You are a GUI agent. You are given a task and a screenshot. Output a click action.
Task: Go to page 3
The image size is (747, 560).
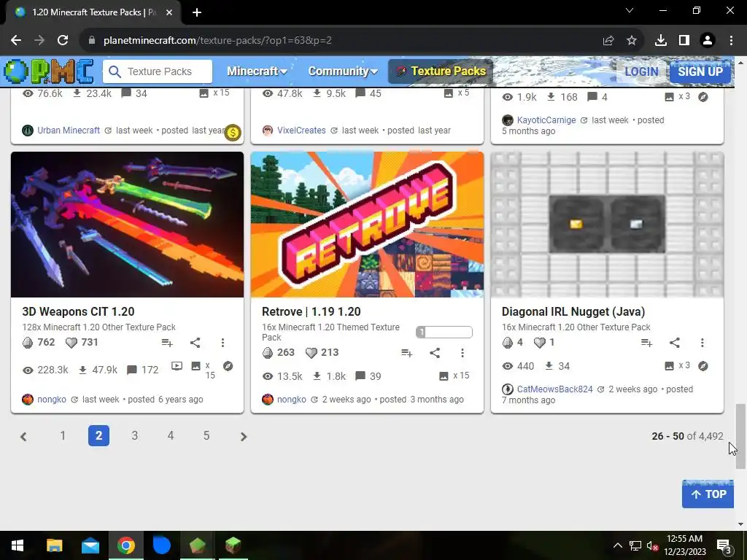135,436
